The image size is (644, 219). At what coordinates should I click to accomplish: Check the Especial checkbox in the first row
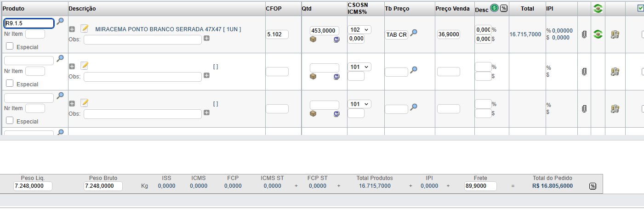pyautogui.click(x=10, y=46)
